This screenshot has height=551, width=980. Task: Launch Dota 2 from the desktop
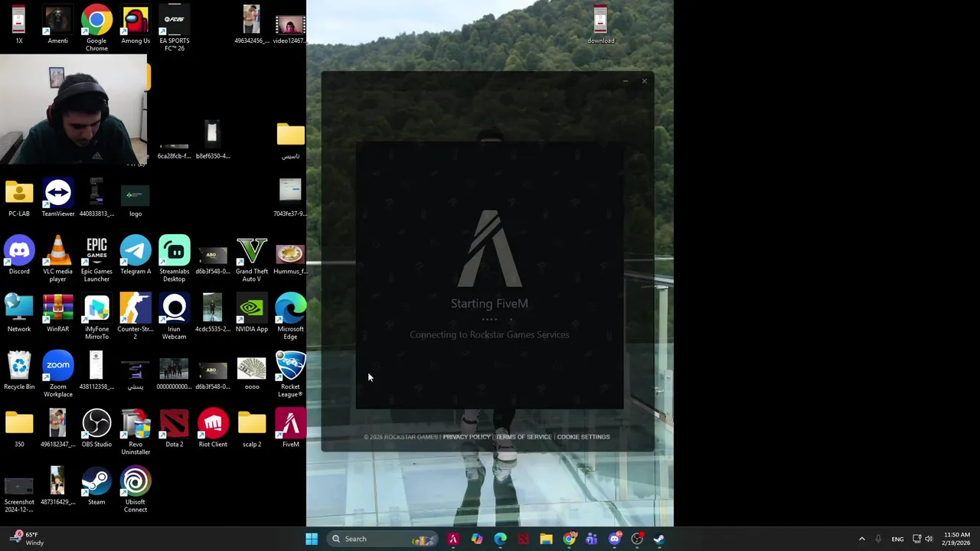tap(174, 429)
